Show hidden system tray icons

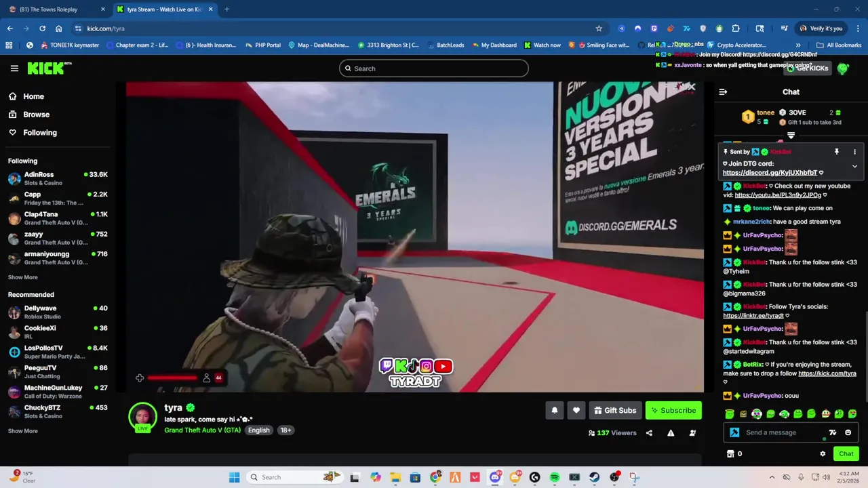click(772, 477)
